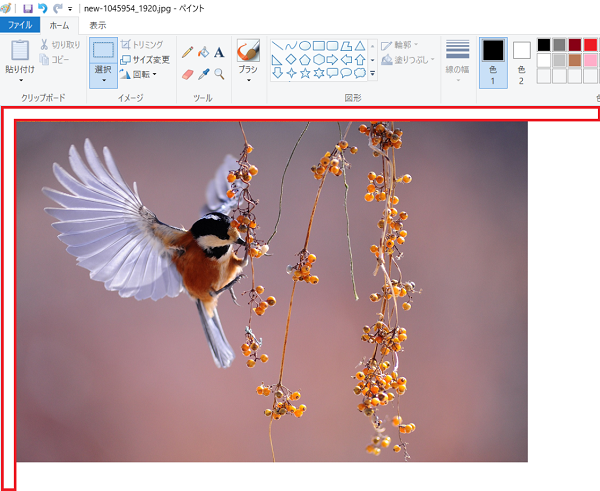The image size is (600, 491).
Task: Select the hexagon shape
Action: (319, 60)
